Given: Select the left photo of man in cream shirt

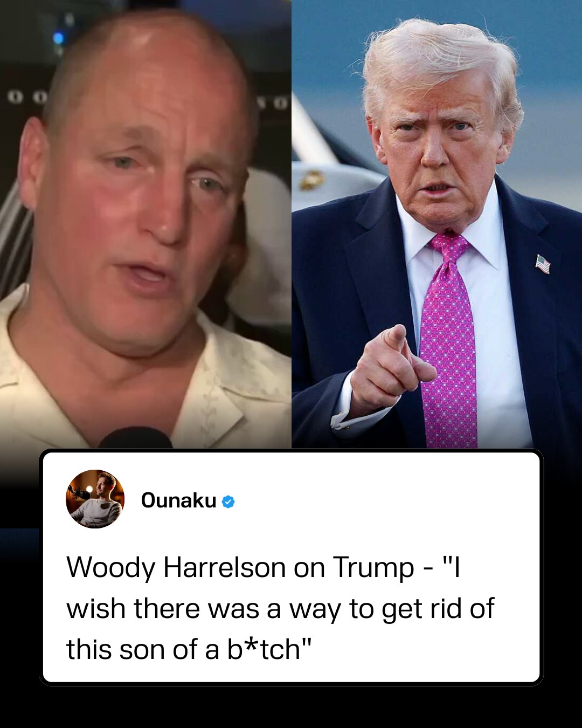Looking at the screenshot, I should [x=145, y=224].
